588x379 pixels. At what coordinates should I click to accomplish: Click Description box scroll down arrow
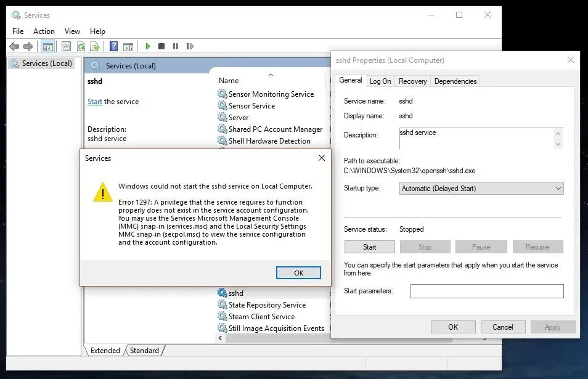pos(558,144)
